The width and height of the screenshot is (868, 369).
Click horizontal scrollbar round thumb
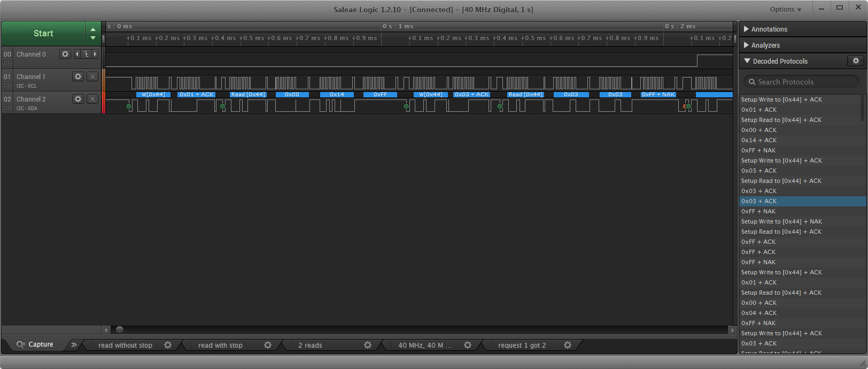click(120, 330)
